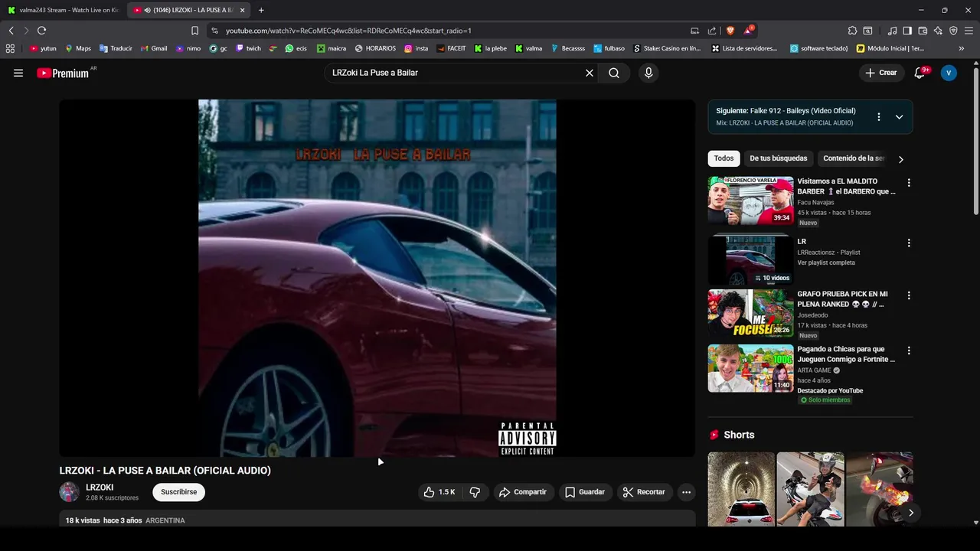
Task: Open browser main menu hamburger
Action: (969, 31)
